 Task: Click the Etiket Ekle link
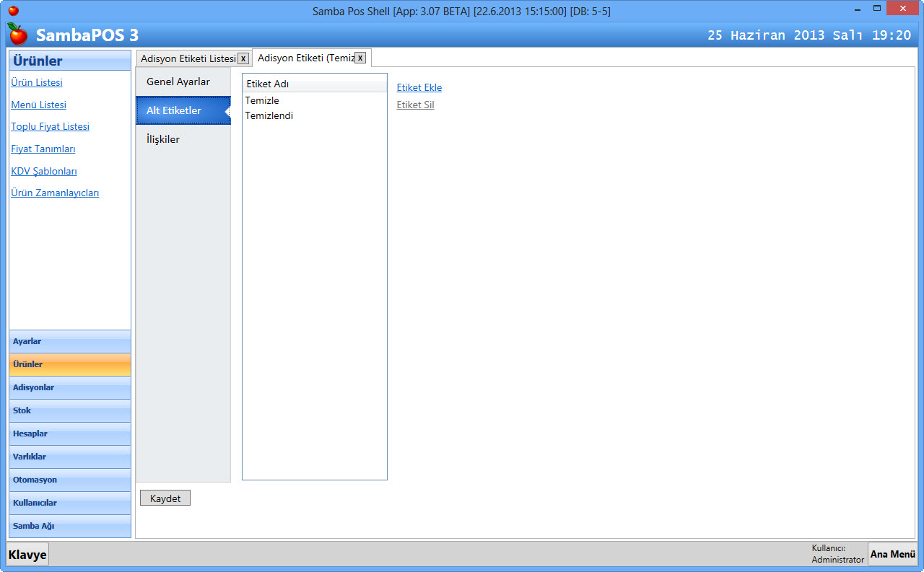[419, 87]
